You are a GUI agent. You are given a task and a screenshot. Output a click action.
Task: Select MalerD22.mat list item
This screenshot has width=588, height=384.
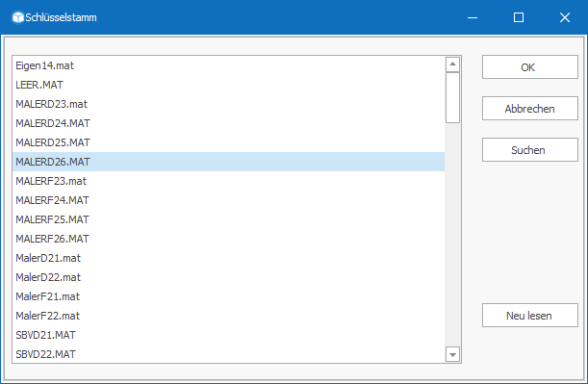click(229, 277)
